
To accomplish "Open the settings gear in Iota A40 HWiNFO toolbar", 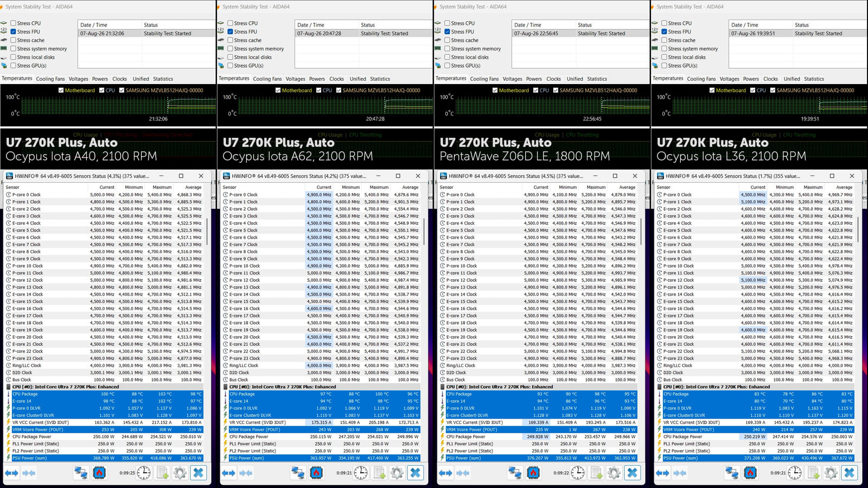I will (180, 473).
